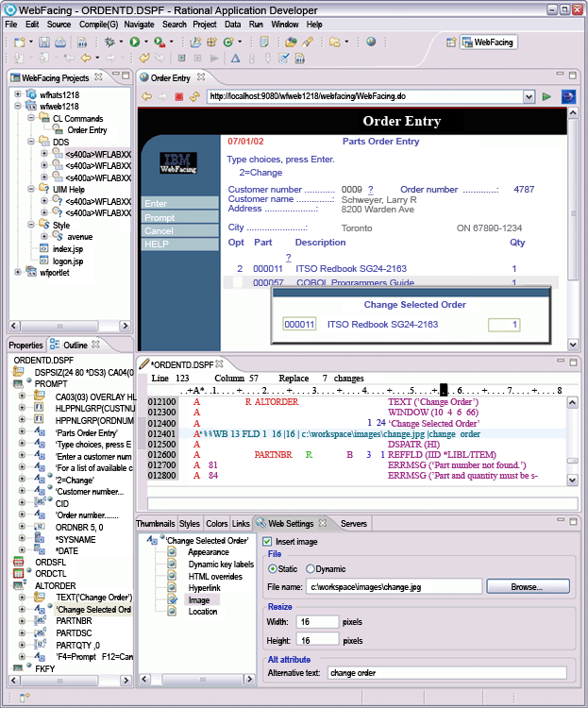Click Order Entry browser vertical scrollbar
Viewport: 588px width, 708px height.
tap(572, 199)
